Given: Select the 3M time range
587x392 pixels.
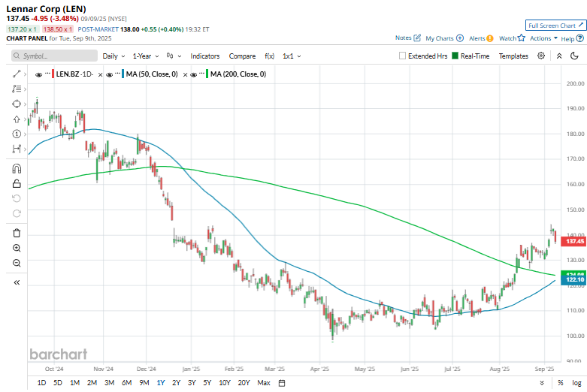Looking at the screenshot, I should point(109,383).
